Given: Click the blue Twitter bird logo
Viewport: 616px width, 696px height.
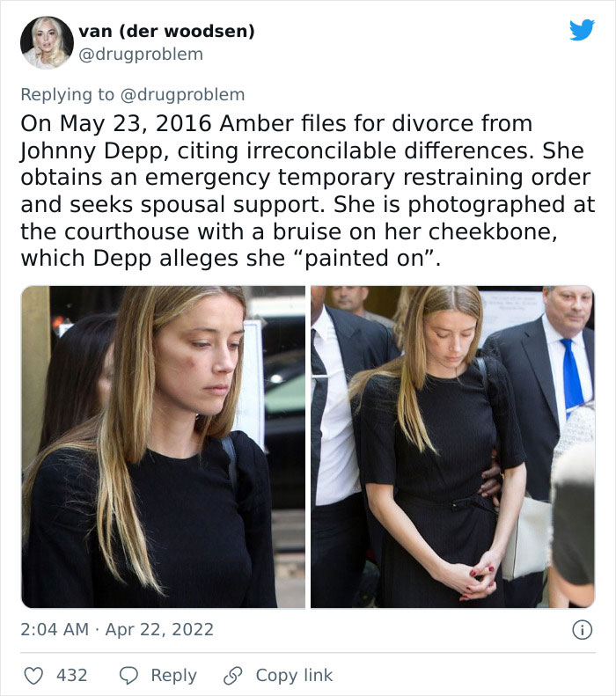Looking at the screenshot, I should [582, 30].
